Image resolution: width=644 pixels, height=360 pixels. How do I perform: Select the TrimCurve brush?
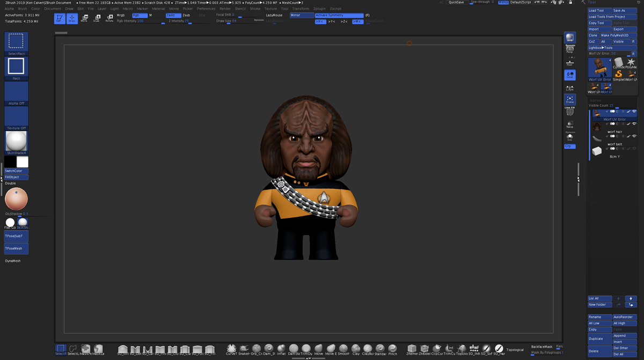click(x=449, y=350)
